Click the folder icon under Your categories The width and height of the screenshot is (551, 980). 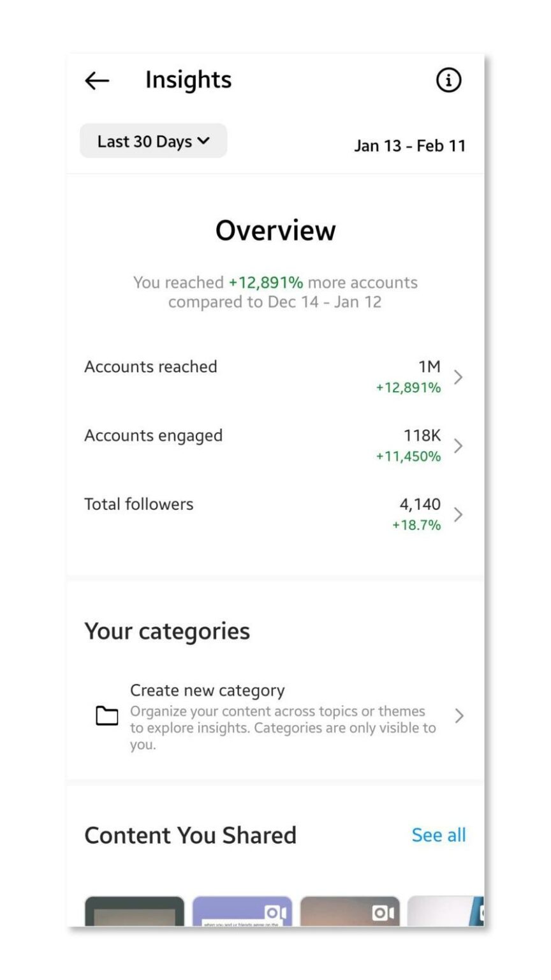click(x=108, y=716)
